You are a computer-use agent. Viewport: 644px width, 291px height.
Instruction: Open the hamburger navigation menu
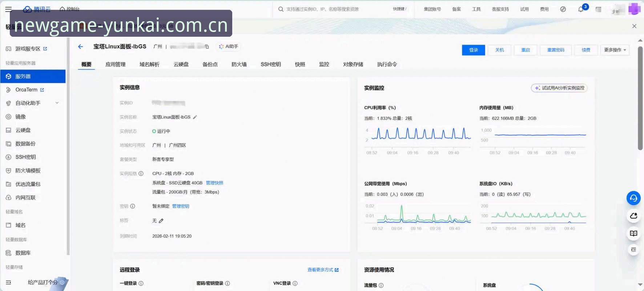coord(8,9)
